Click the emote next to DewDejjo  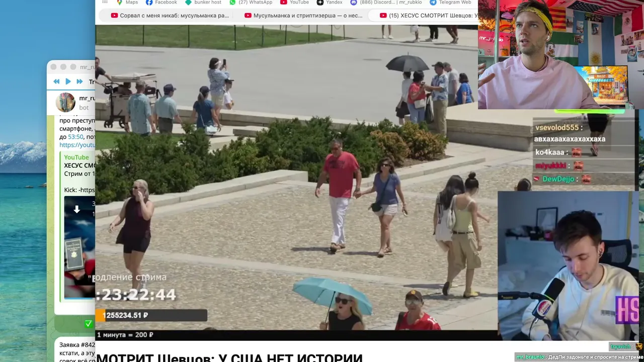pyautogui.click(x=586, y=179)
